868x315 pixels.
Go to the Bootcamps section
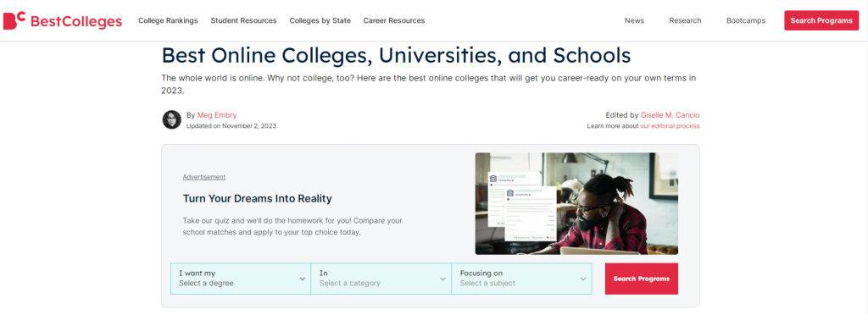click(746, 20)
